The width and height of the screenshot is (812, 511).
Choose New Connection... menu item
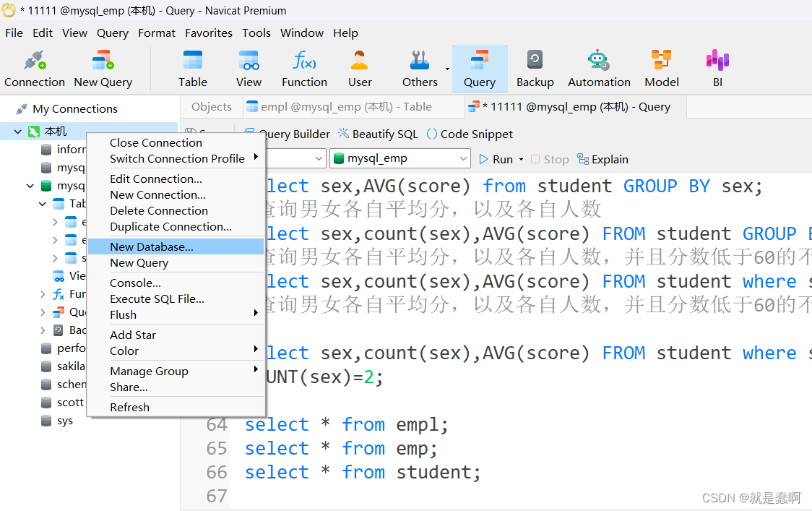[176, 195]
